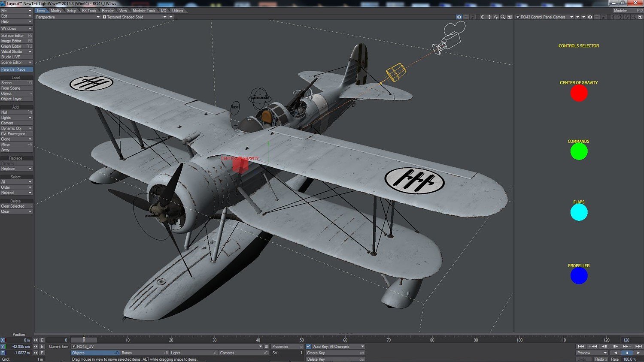Click the center view crosshair icon
The height and width of the screenshot is (362, 644).
482,17
